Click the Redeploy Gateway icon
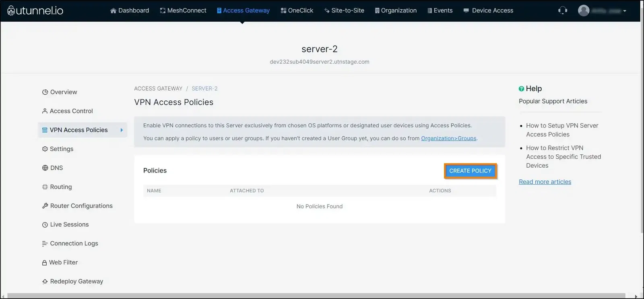Viewport: 644px width, 299px height. click(x=45, y=281)
